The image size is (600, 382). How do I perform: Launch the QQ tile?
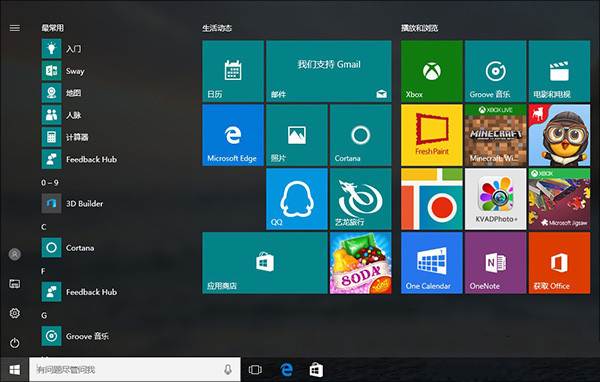297,199
